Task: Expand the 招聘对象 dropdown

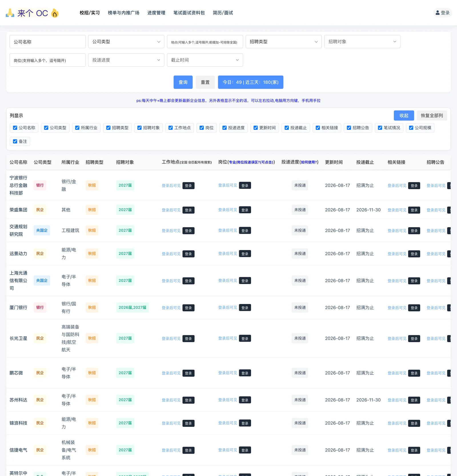Action: [362, 42]
